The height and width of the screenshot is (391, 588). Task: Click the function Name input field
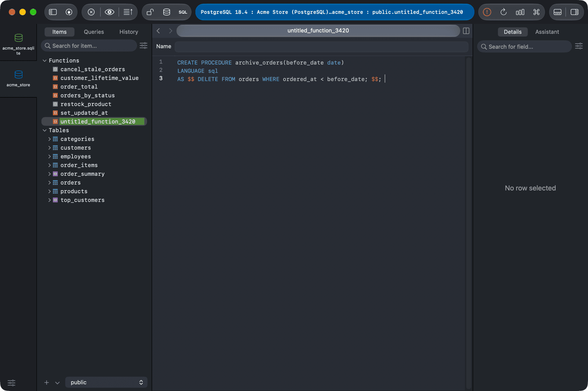322,47
